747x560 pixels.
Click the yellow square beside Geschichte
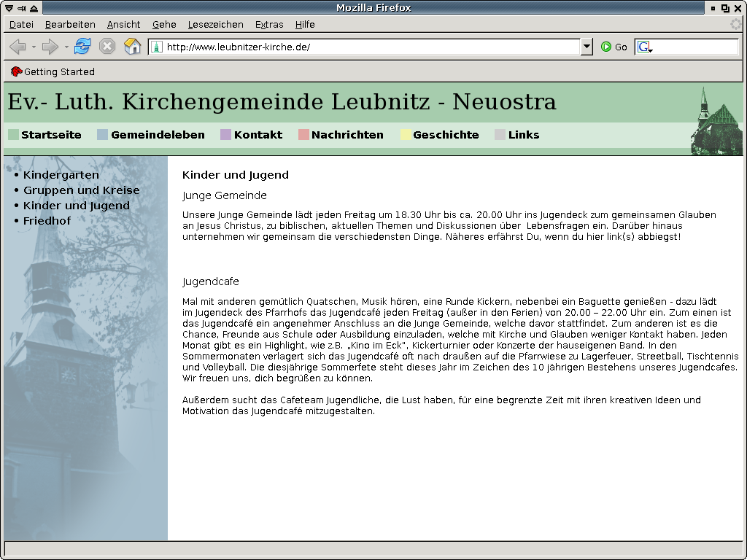(406, 135)
